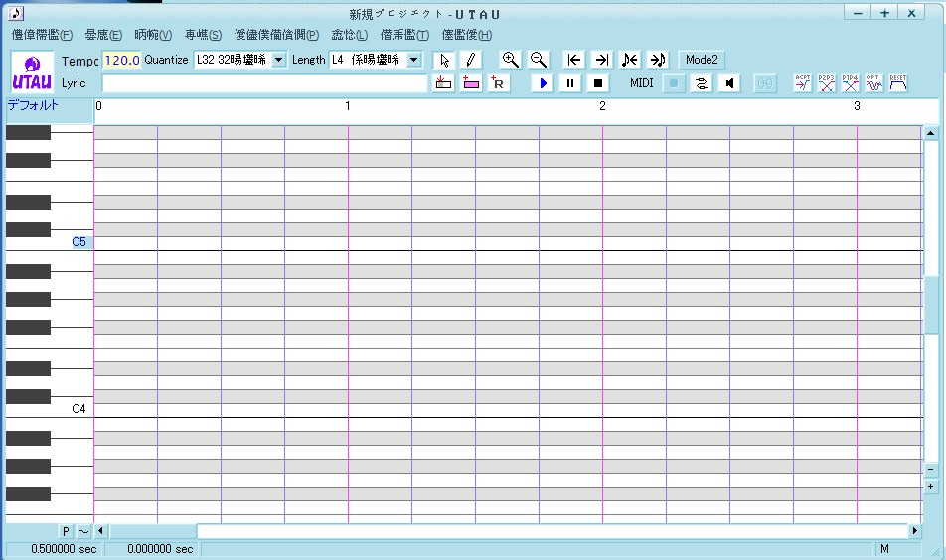Jump to start with left bar arrow
This screenshot has height=560, width=946.
(573, 60)
